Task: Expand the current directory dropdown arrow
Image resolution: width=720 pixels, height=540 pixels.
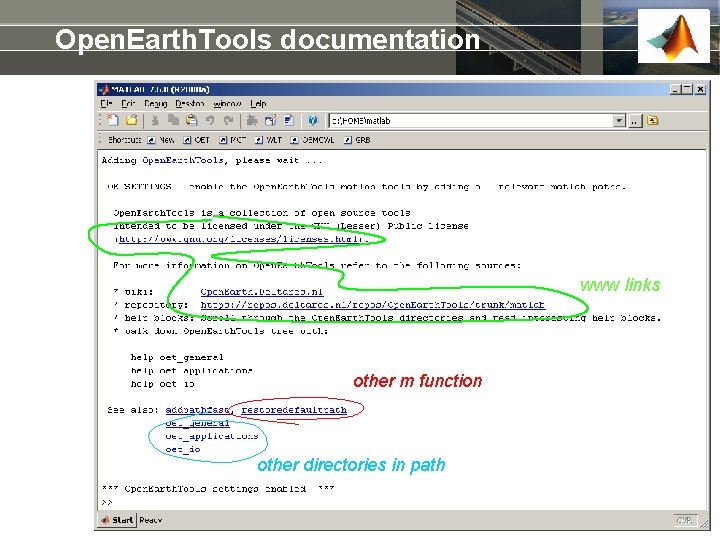Action: [x=619, y=121]
